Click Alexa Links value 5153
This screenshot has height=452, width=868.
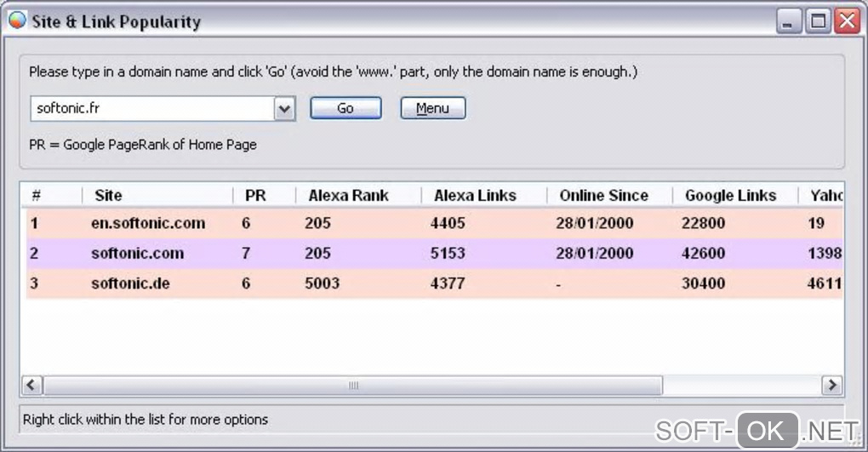point(448,253)
